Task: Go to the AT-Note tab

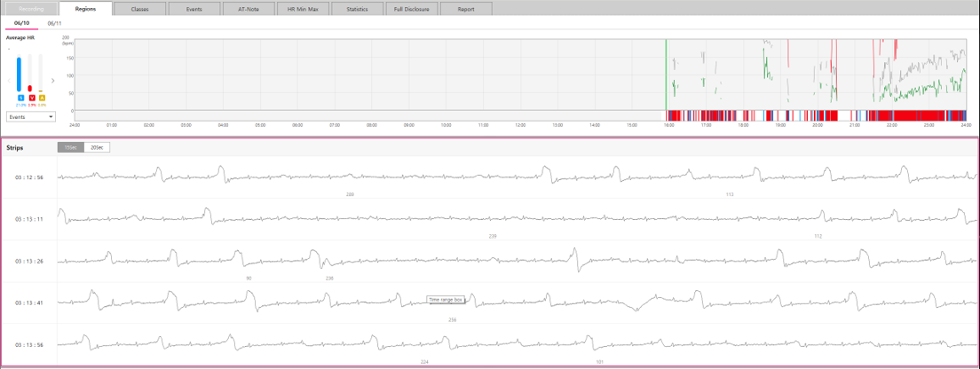Action: 249,10
